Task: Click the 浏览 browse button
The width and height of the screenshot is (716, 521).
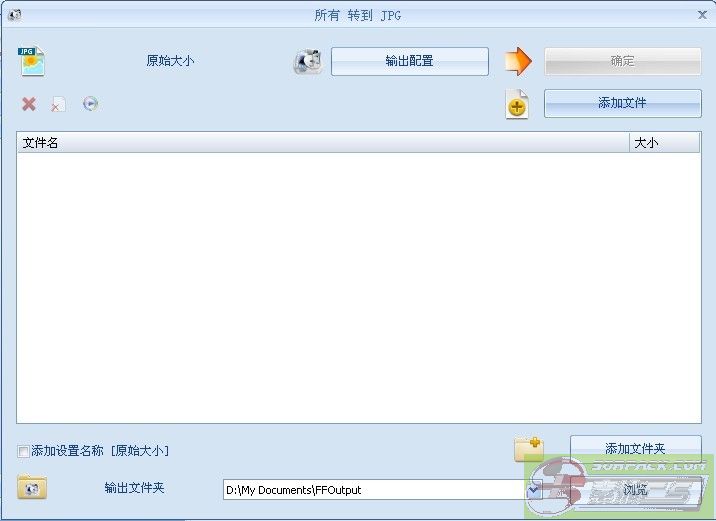Action: 635,490
